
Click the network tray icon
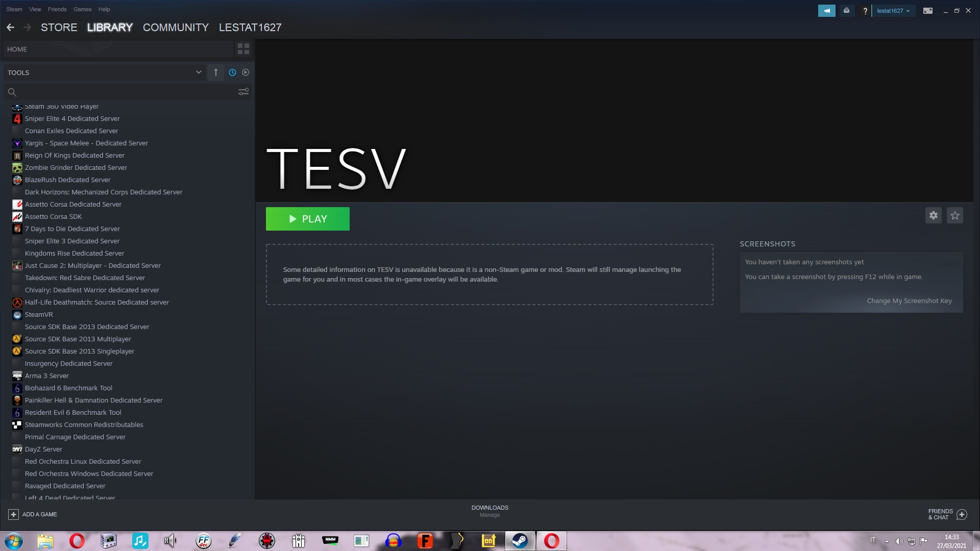click(x=911, y=541)
